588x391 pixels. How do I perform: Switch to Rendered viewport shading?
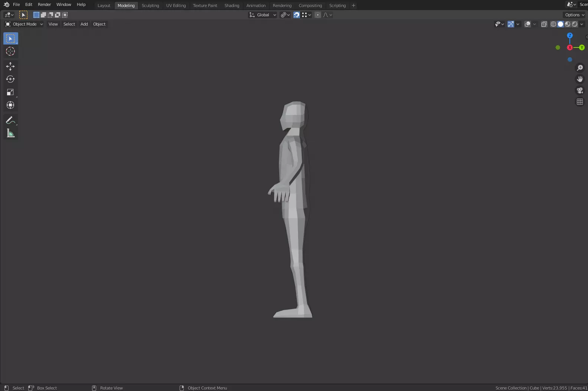575,24
